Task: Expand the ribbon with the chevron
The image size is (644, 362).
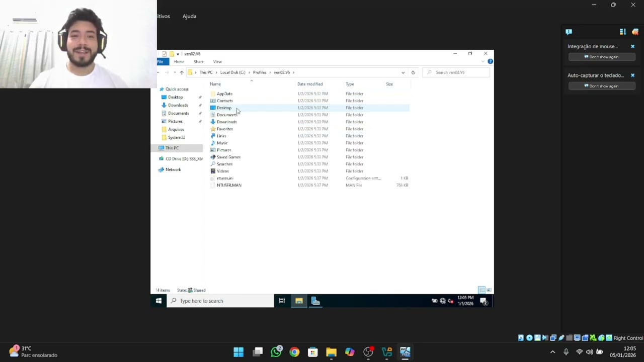Action: click(483, 61)
